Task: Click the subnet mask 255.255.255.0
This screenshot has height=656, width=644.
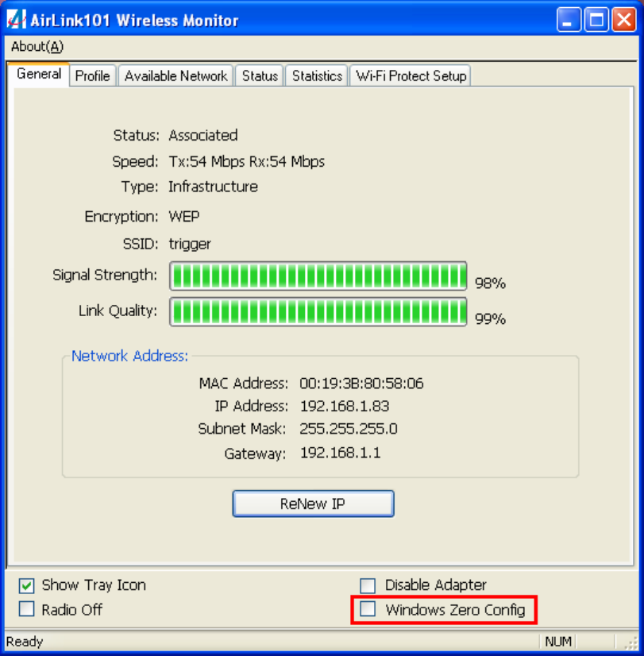Action: (349, 428)
